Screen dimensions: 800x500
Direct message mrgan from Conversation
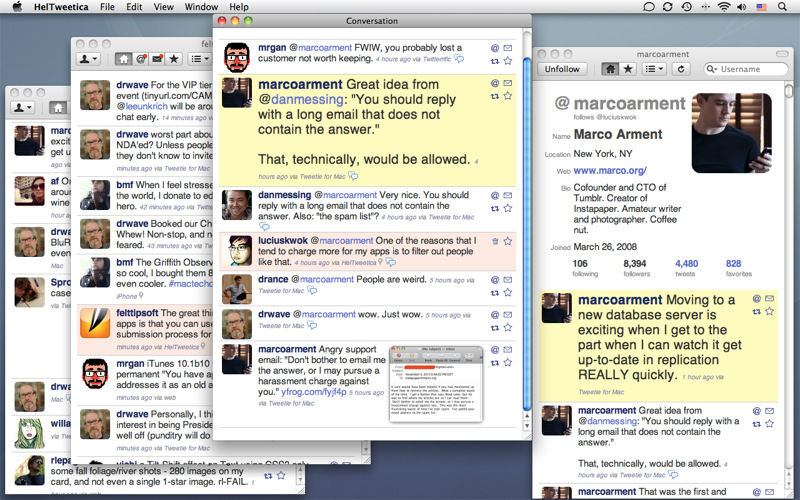[x=508, y=48]
